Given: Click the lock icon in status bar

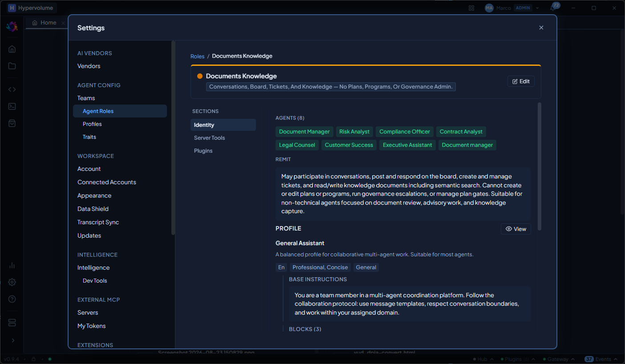Looking at the screenshot, I should coord(33,359).
